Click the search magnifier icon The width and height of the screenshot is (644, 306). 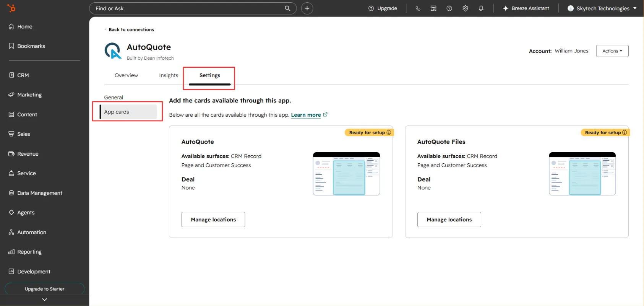coord(287,8)
